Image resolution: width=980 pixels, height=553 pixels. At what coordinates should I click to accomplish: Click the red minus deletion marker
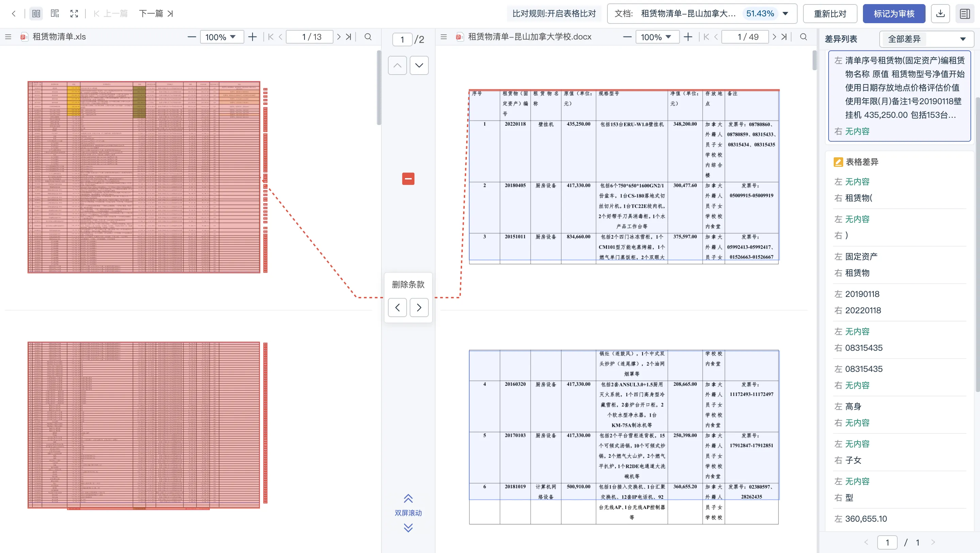(408, 178)
